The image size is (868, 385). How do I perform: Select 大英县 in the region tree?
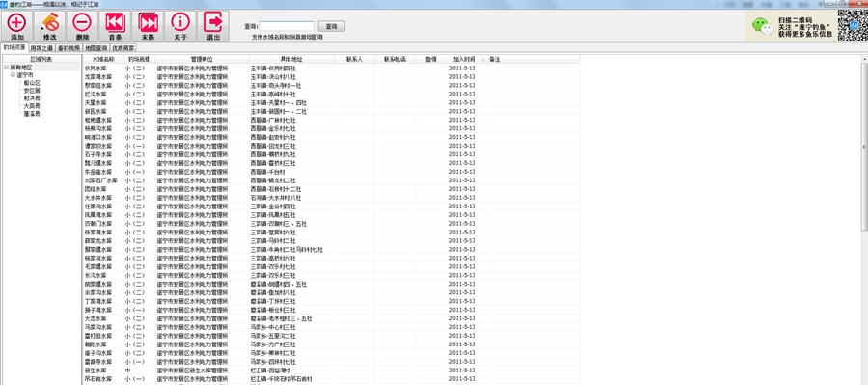(32, 106)
